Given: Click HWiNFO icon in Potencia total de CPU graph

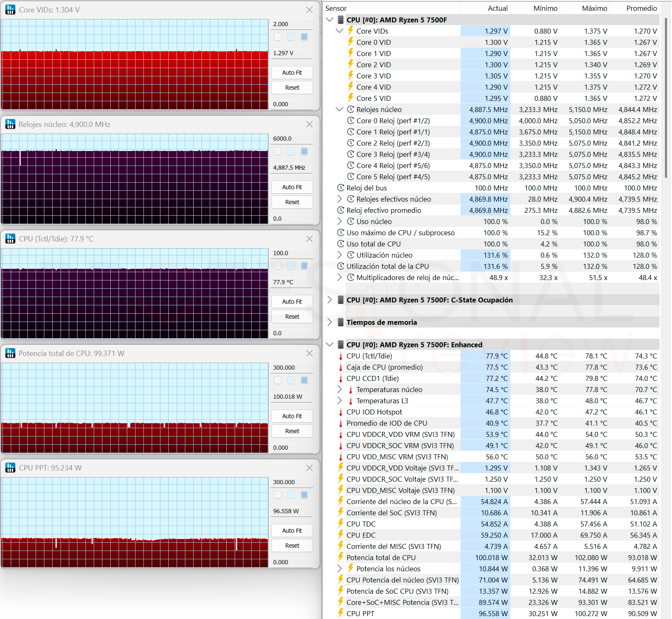Looking at the screenshot, I should pos(10,353).
